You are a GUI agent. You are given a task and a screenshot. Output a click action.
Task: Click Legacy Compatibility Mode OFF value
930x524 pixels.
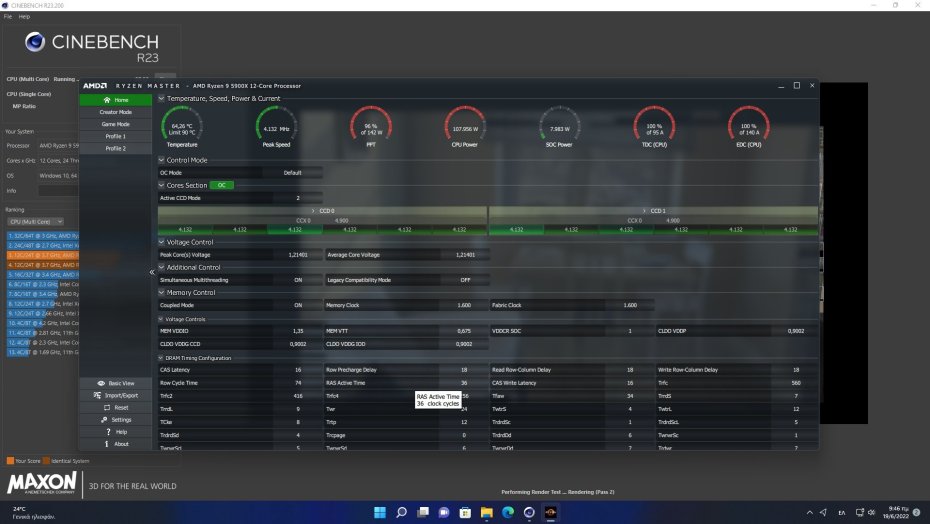465,280
